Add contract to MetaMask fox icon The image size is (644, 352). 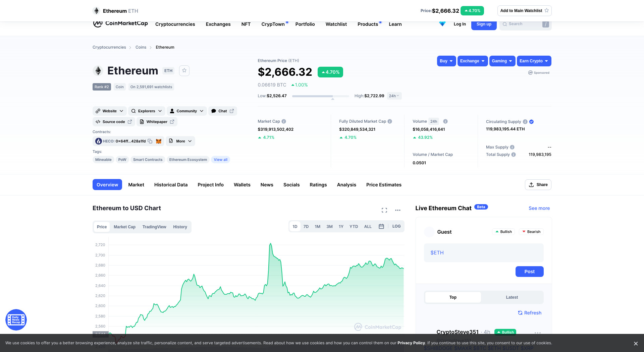[159, 141]
